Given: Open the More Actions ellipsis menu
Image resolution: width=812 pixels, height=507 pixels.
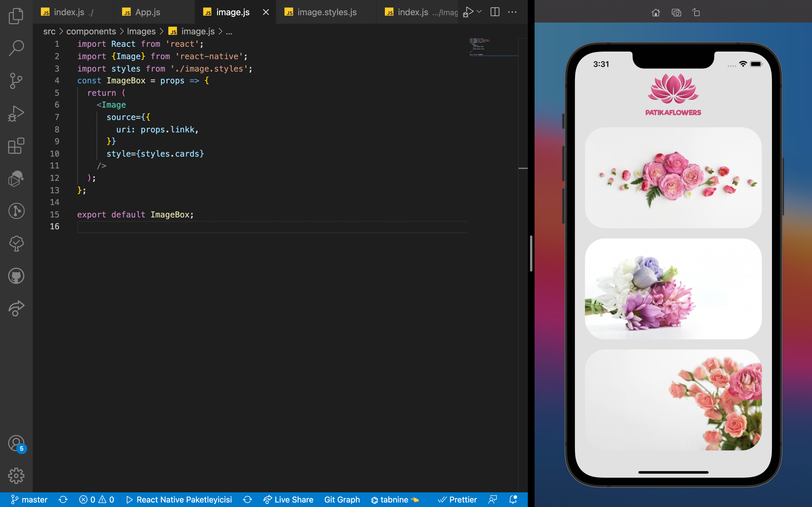Looking at the screenshot, I should [x=512, y=12].
